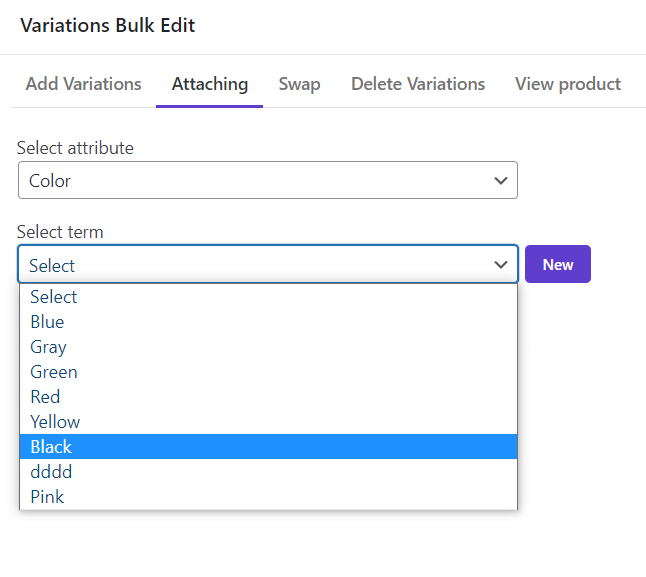Choose the highlighted Black option
Viewport: 646px width, 577px height.
(x=268, y=446)
